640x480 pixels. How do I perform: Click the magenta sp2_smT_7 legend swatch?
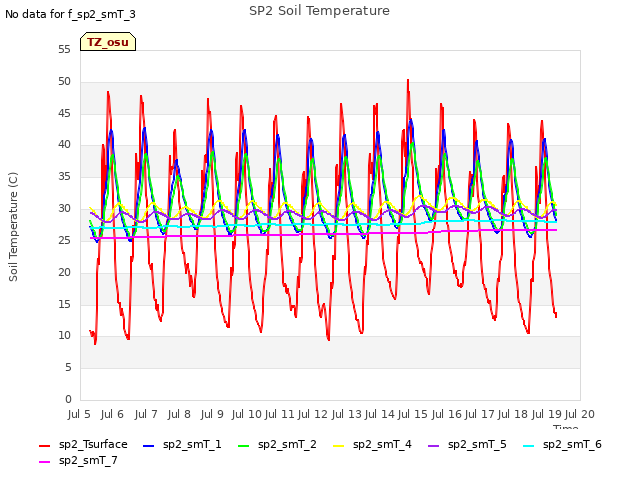click(44, 462)
